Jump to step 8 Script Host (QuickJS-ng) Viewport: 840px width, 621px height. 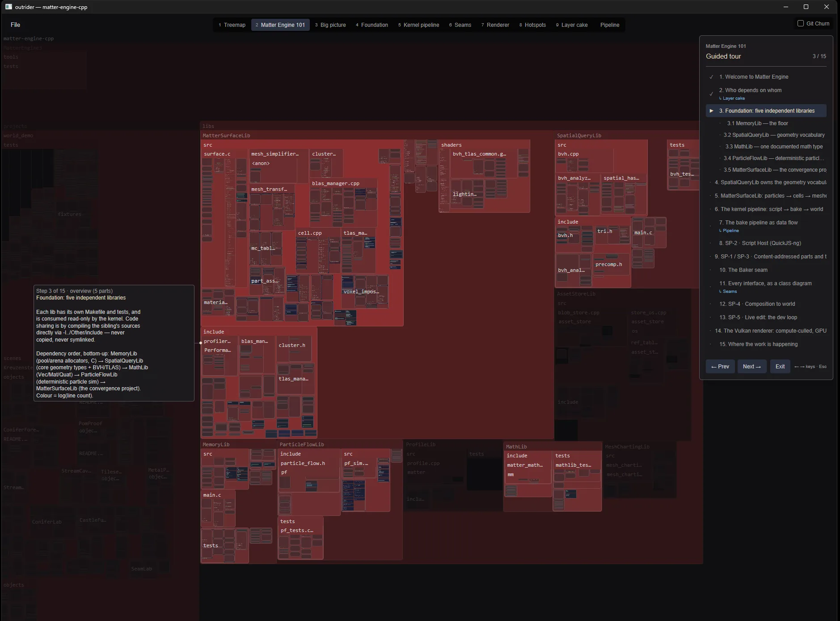point(766,243)
